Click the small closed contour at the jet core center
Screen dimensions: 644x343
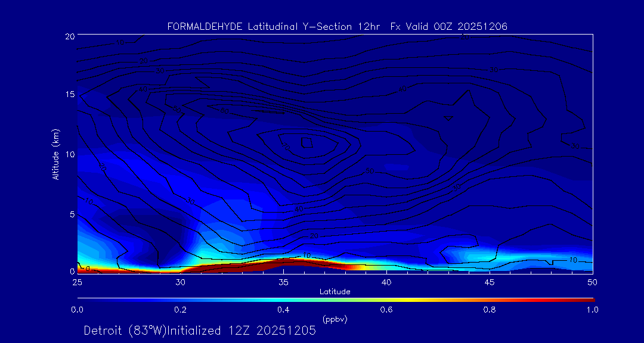click(307, 142)
